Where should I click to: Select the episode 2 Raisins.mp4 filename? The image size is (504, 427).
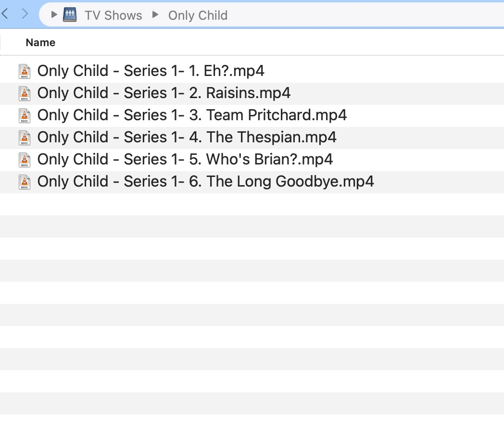(x=164, y=93)
